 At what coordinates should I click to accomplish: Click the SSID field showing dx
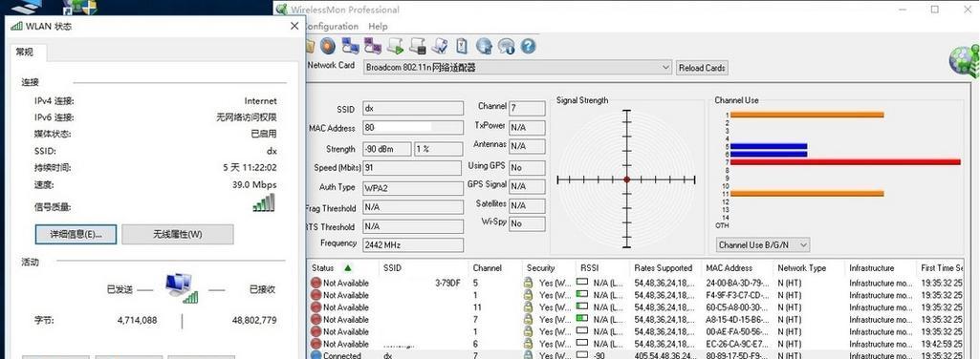[x=413, y=109]
